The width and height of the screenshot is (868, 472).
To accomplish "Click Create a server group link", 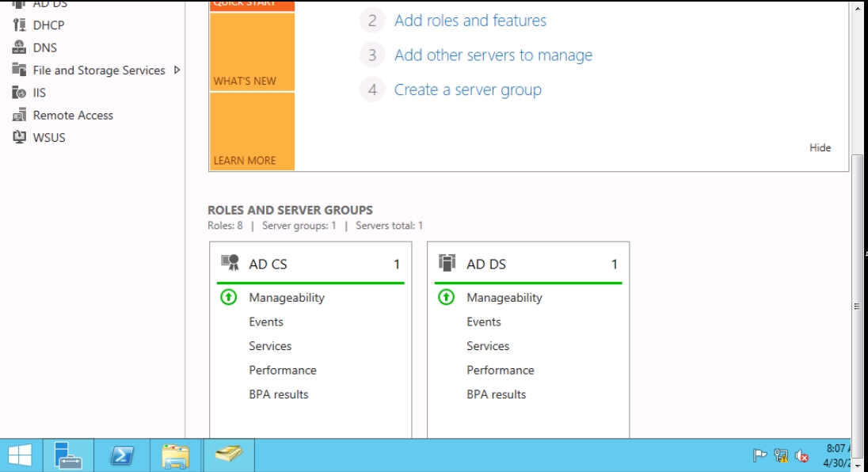I will [x=468, y=90].
